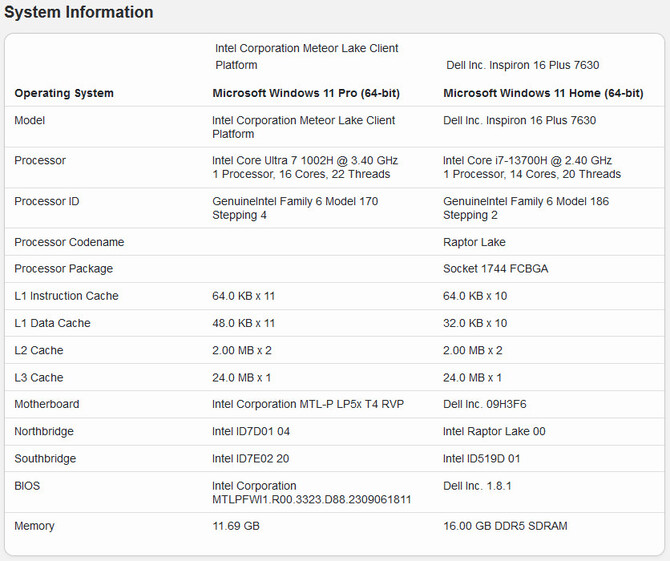Click the 'Processor Package' row label
670x561 pixels.
(64, 269)
